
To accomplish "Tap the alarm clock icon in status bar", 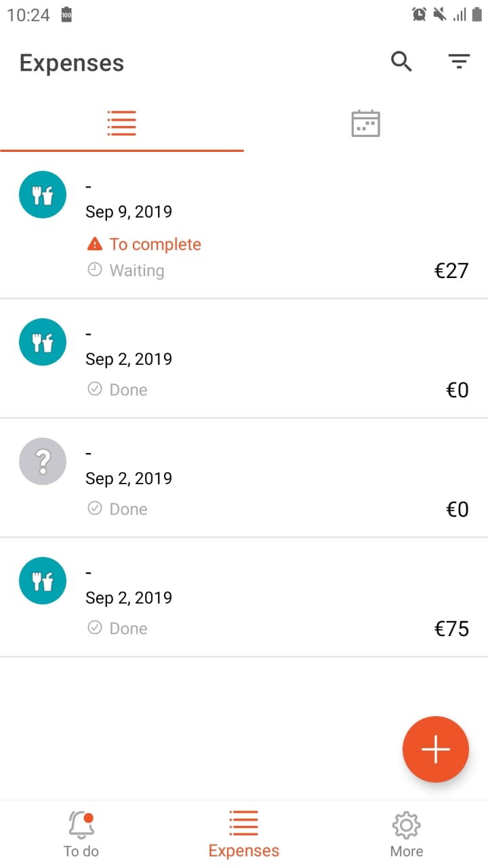I will coord(419,14).
